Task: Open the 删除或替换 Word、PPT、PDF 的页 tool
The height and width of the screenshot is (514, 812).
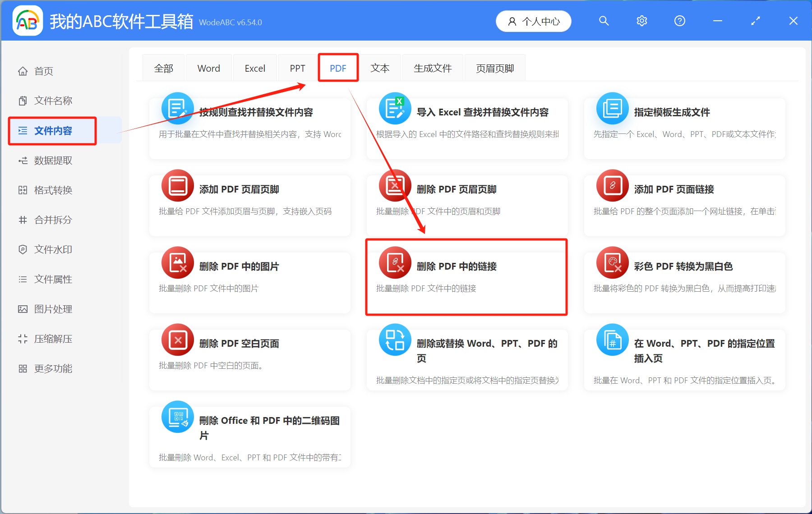Action: click(466, 358)
